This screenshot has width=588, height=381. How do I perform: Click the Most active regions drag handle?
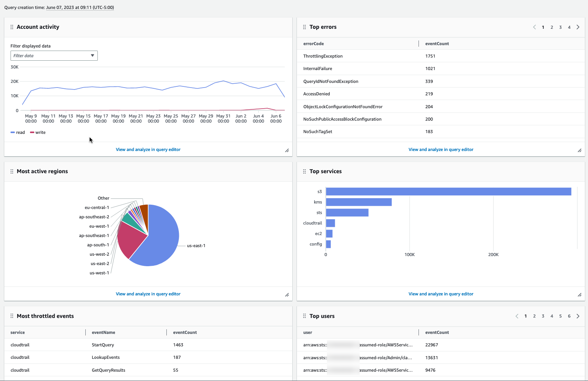11,171
